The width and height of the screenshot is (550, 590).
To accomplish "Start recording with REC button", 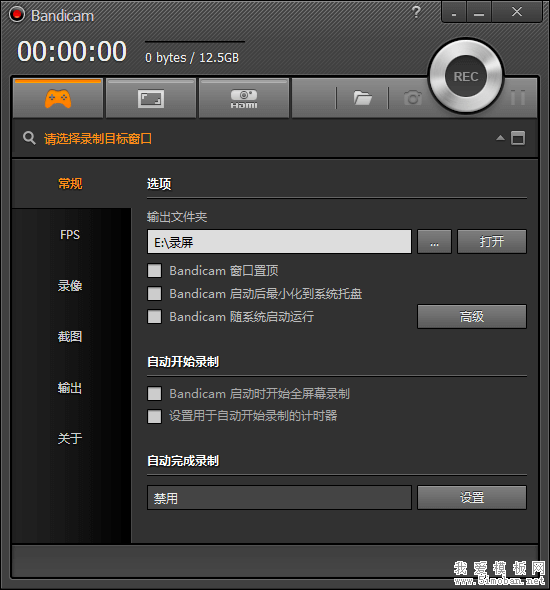I will pos(466,76).
